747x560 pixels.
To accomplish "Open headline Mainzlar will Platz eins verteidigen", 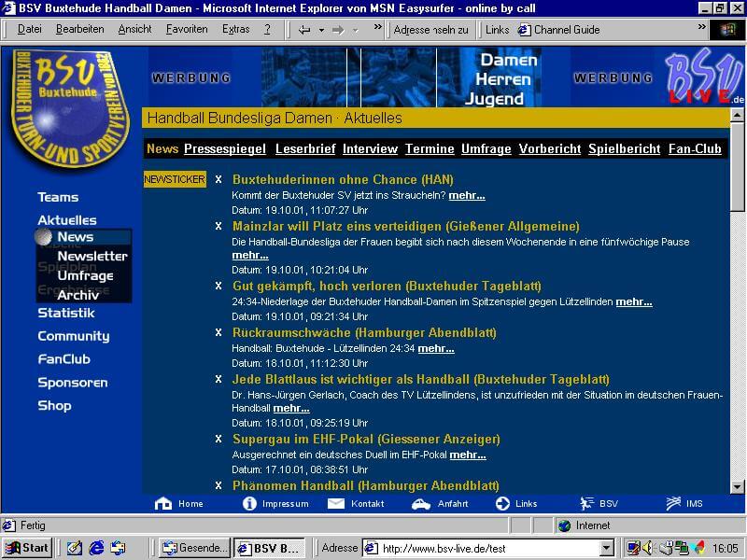I will pos(406,226).
